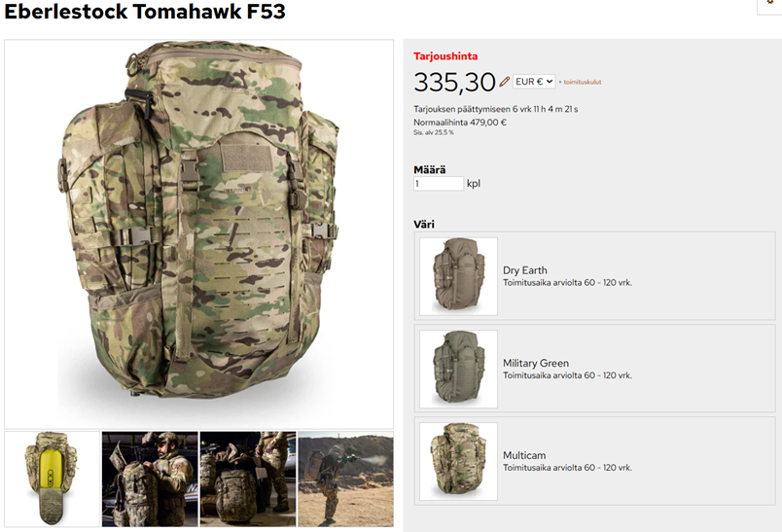Viewport: 782px width, 532px height.
Task: Click the delivery time text under Multicam
Action: [x=568, y=468]
